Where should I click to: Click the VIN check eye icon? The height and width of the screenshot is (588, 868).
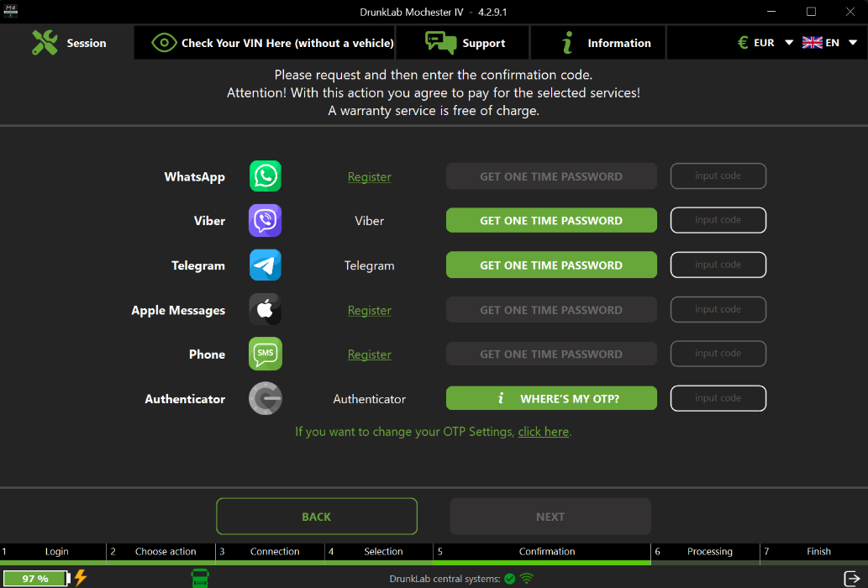pyautogui.click(x=165, y=42)
